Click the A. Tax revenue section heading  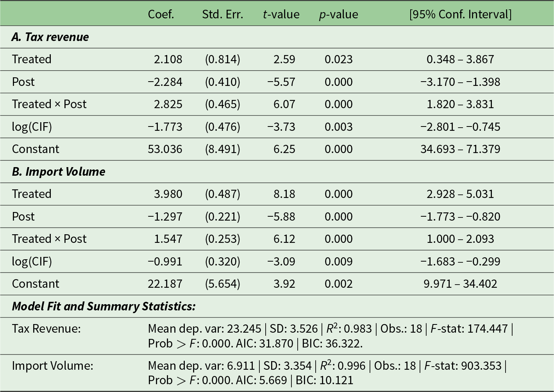[x=50, y=37]
